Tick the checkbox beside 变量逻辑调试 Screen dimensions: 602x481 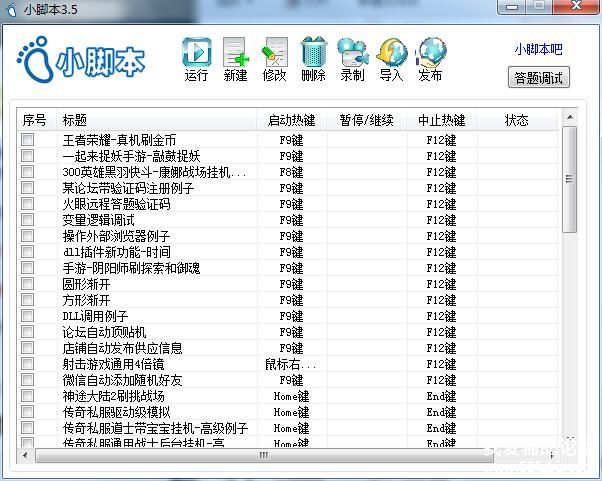[28, 220]
